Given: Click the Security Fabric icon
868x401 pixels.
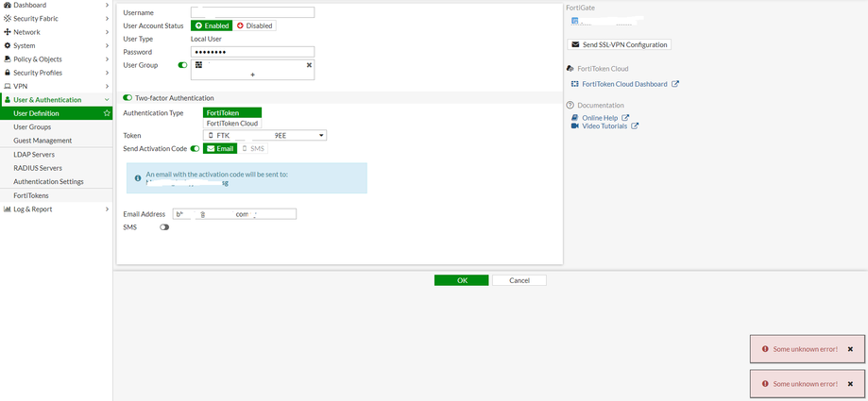Looking at the screenshot, I should click(x=8, y=18).
